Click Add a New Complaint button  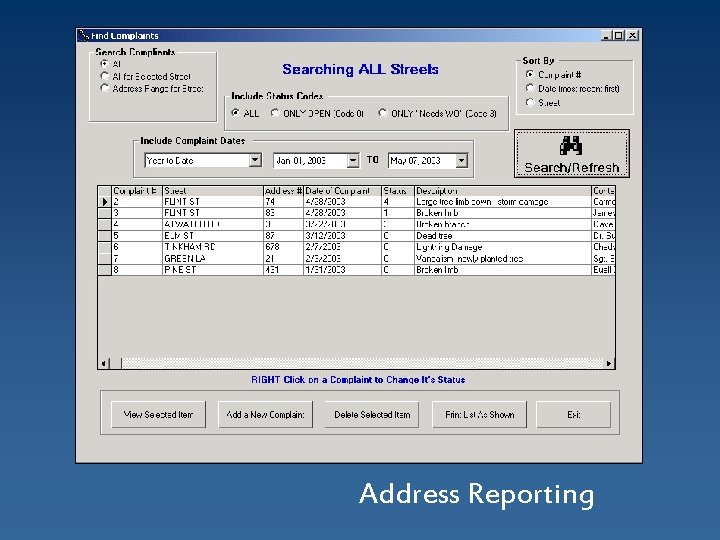pos(265,415)
